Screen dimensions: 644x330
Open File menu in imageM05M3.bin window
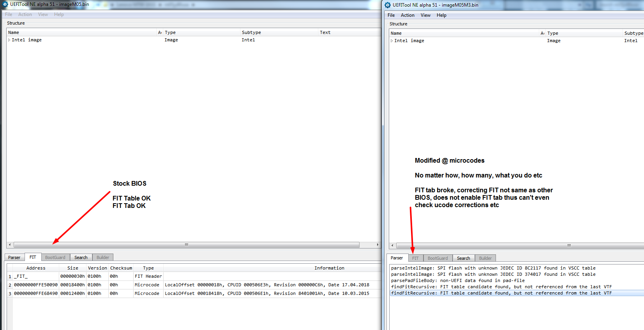391,15
